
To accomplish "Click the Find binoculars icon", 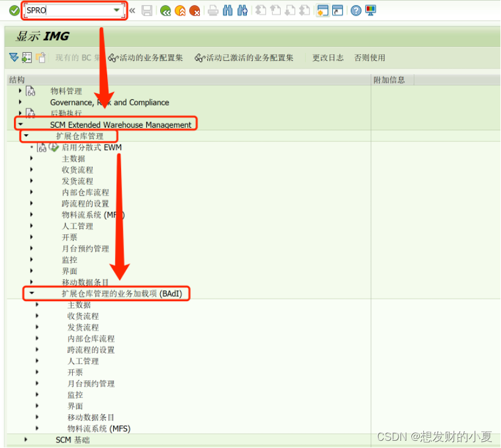I will 228,11.
